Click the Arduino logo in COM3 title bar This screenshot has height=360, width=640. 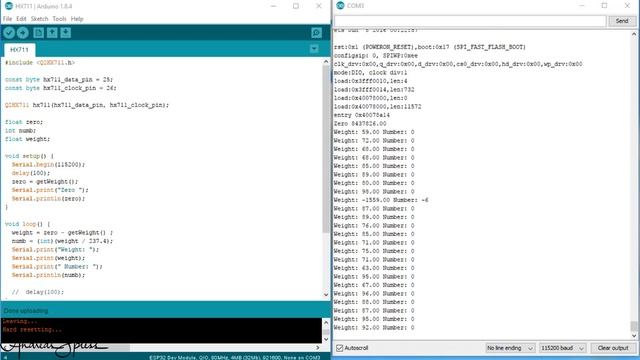click(x=340, y=6)
